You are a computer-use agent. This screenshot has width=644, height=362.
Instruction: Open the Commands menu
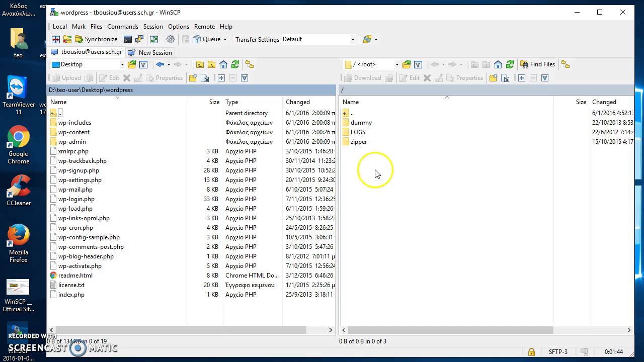[122, 26]
